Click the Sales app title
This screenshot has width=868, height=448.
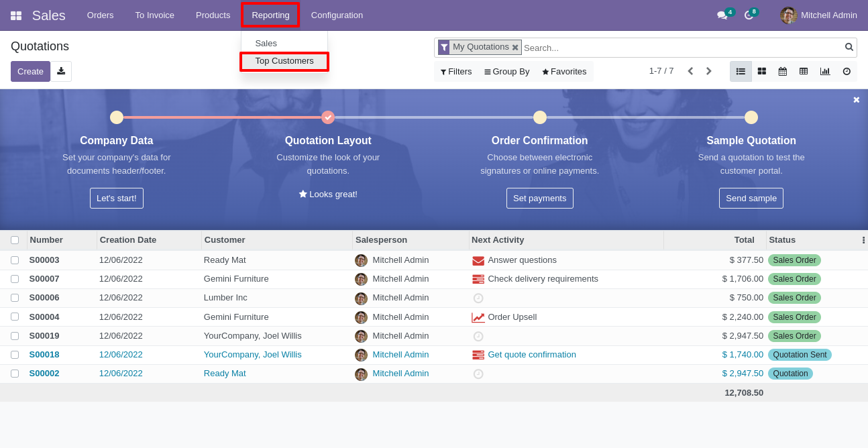(x=49, y=15)
